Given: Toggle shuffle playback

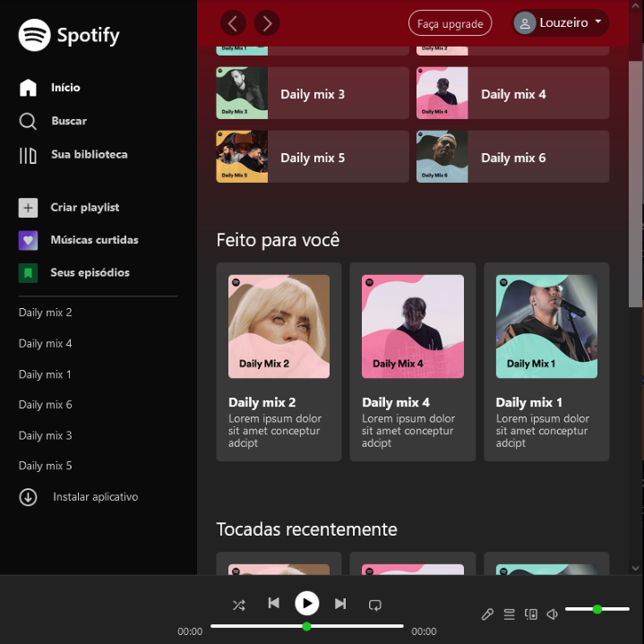Looking at the screenshot, I should point(238,605).
